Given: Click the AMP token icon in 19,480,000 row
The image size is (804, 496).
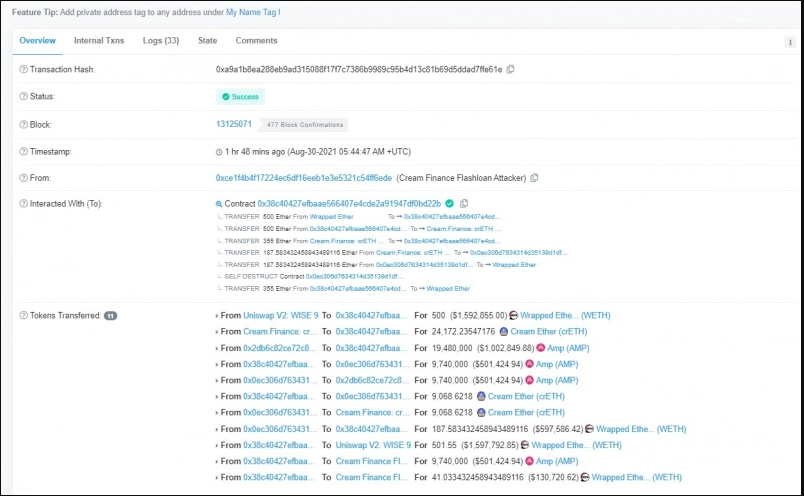Looking at the screenshot, I should (x=540, y=348).
